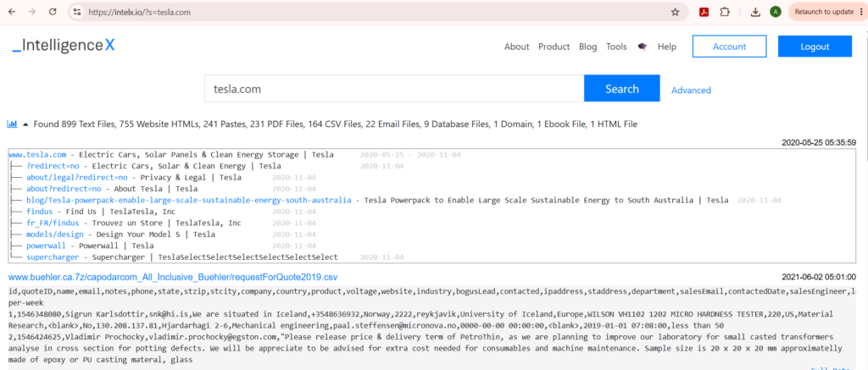Open the Tesla powerpack South Australia blog link
The height and width of the screenshot is (370, 868).
189,200
